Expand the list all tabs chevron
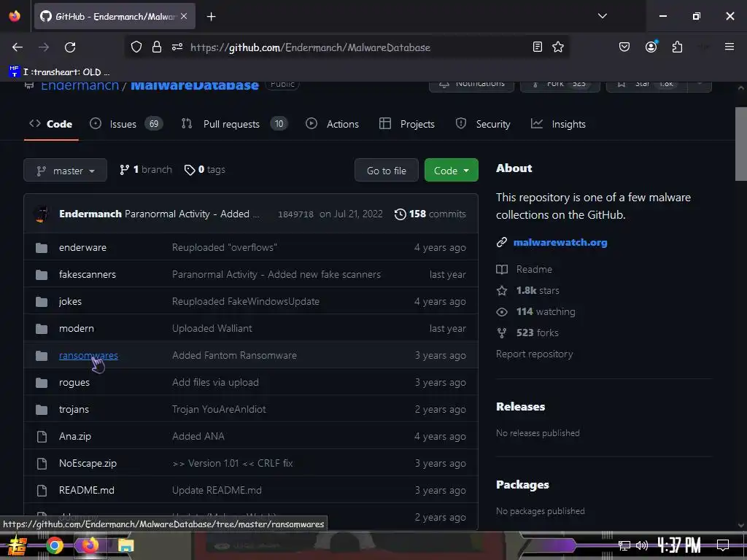This screenshot has height=560, width=747. click(602, 16)
